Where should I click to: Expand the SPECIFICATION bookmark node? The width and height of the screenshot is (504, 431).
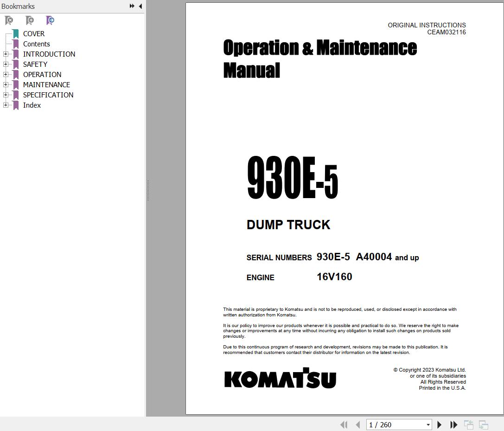6,95
